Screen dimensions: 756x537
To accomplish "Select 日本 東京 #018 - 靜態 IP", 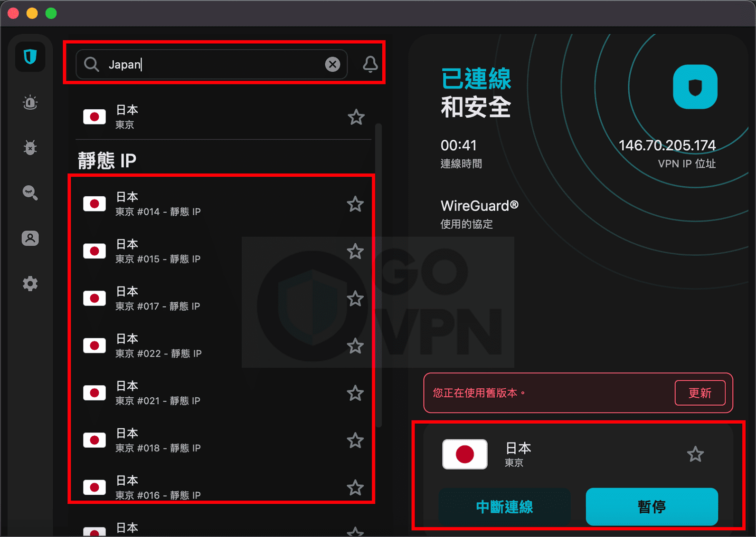I will (222, 440).
